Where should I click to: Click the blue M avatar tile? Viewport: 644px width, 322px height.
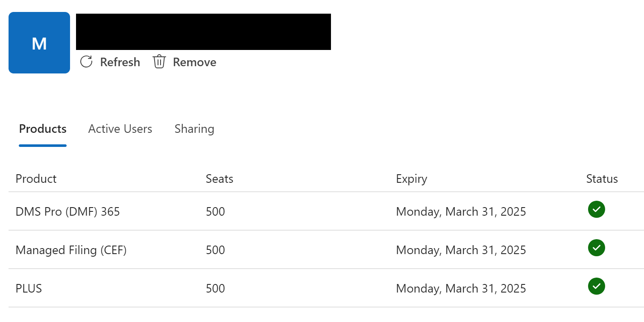click(x=39, y=43)
